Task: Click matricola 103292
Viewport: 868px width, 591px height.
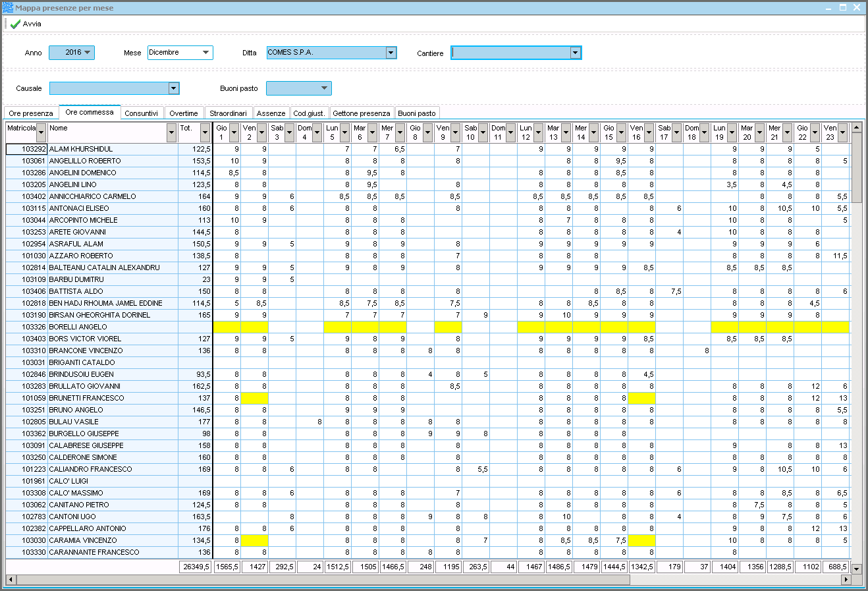Action: click(26, 149)
